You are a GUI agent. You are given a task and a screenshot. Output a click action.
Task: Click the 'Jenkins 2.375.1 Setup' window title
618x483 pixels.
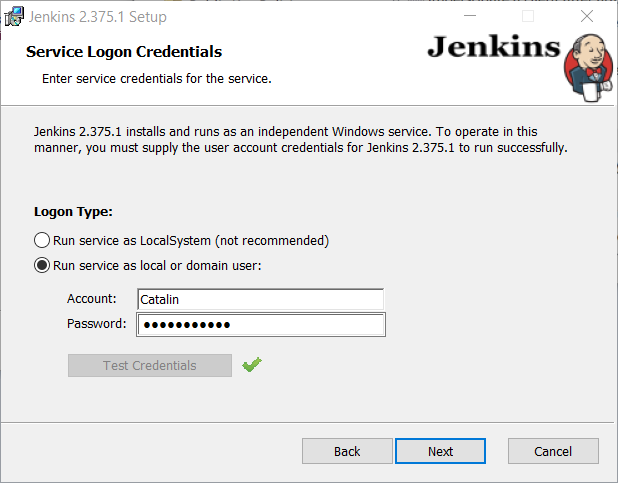[98, 17]
